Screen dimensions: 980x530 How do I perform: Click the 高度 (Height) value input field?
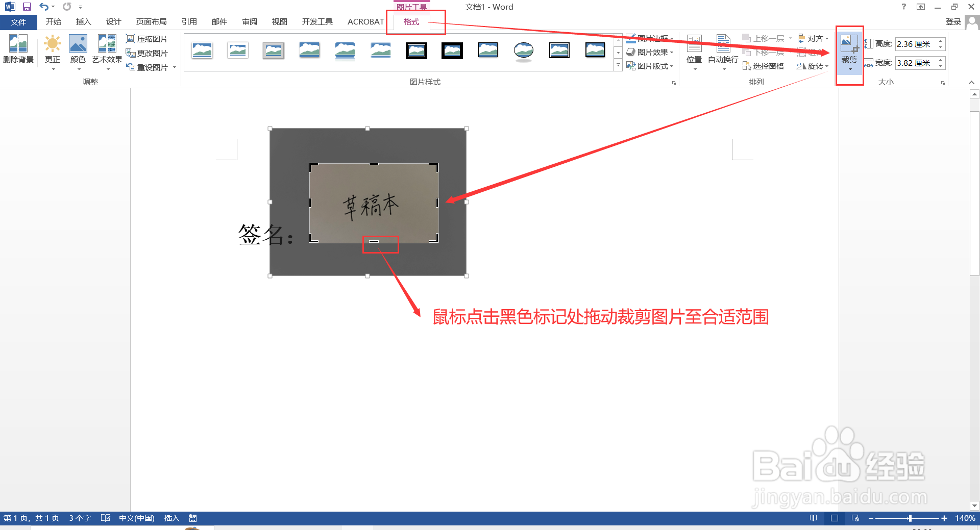(916, 44)
